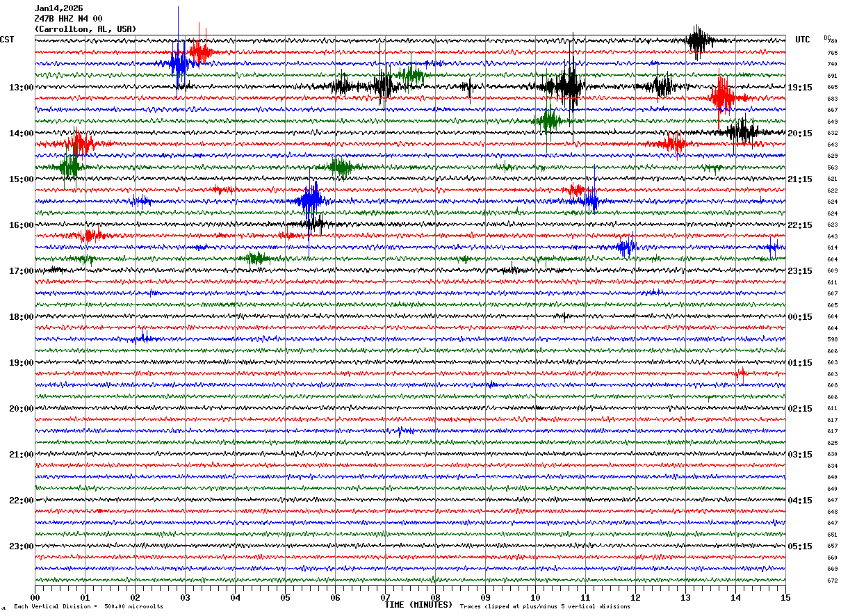The height and width of the screenshot is (616, 841).
Task: Click the 598 DC offset value
Action: tap(832, 340)
